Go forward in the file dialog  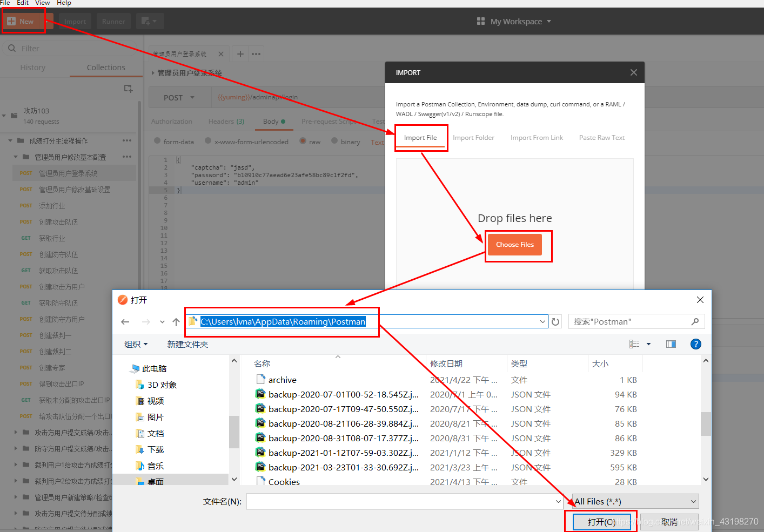(x=146, y=322)
